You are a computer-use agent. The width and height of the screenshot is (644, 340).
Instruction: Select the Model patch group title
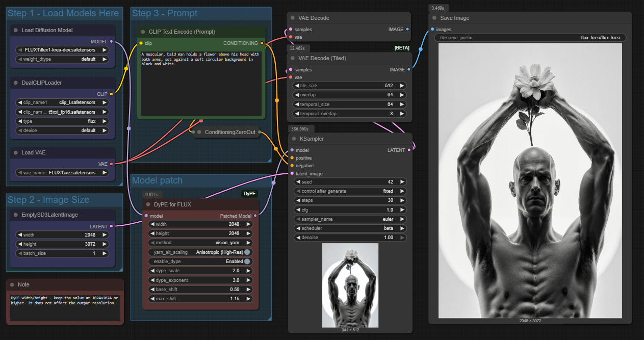coord(157,180)
